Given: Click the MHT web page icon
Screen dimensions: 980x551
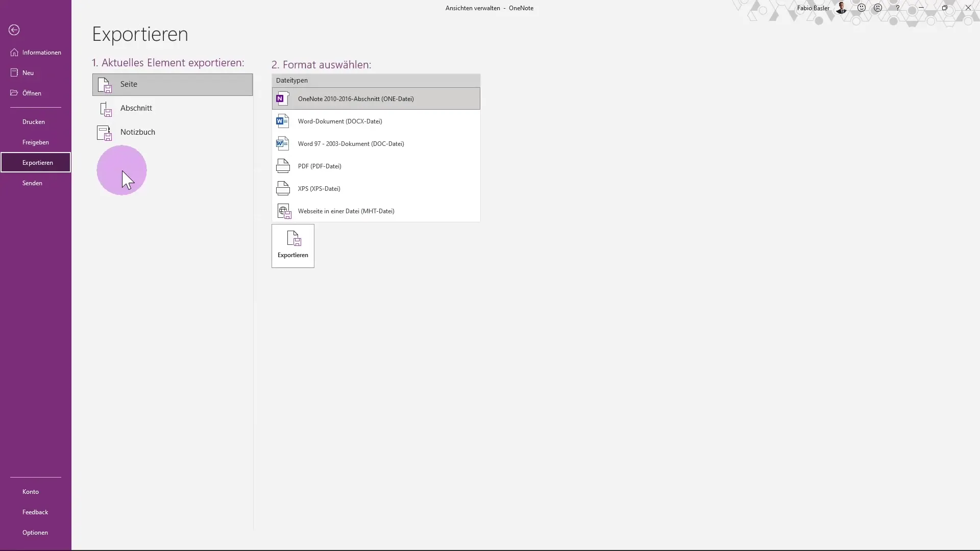Looking at the screenshot, I should pos(284,211).
